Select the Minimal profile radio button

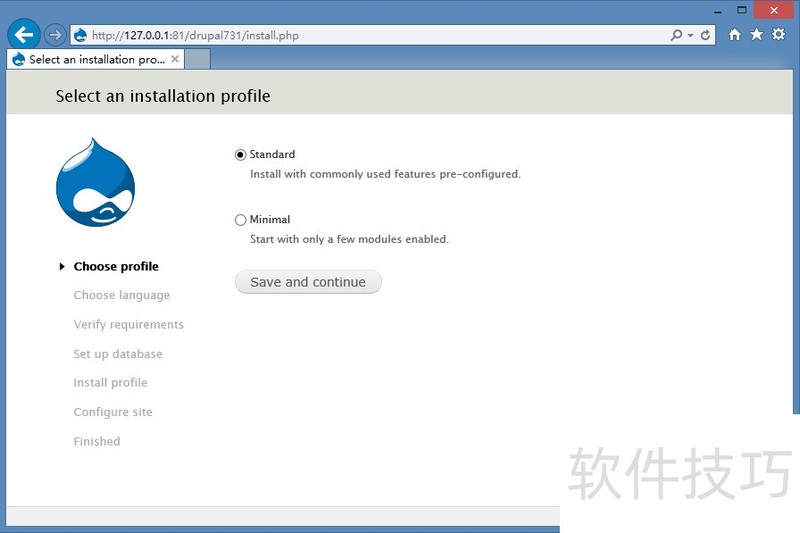point(240,220)
